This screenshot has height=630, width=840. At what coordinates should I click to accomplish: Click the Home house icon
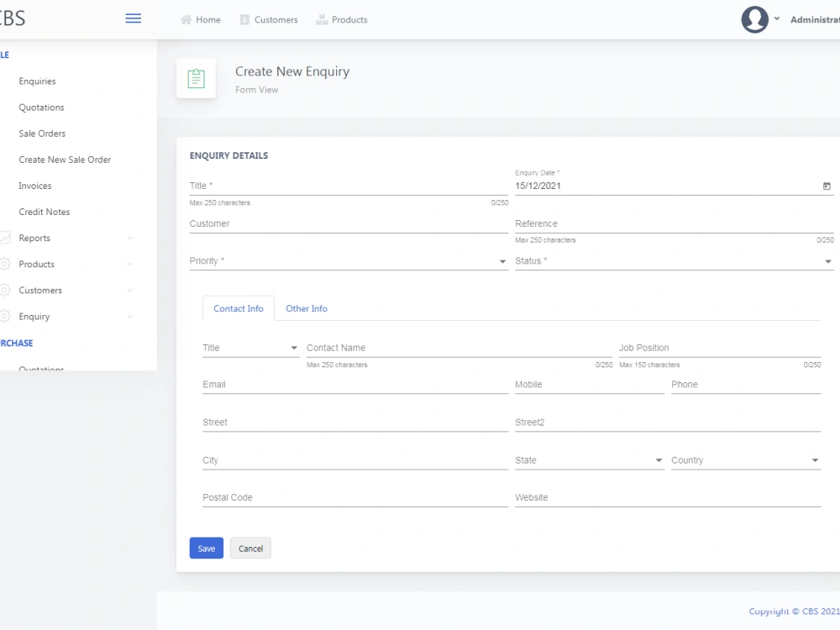click(186, 20)
